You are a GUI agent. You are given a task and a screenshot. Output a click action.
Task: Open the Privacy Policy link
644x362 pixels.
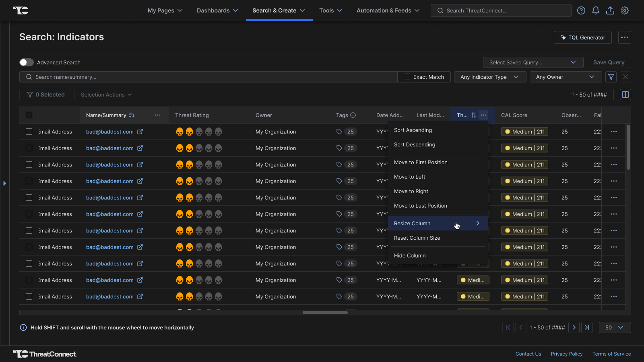pos(567,354)
